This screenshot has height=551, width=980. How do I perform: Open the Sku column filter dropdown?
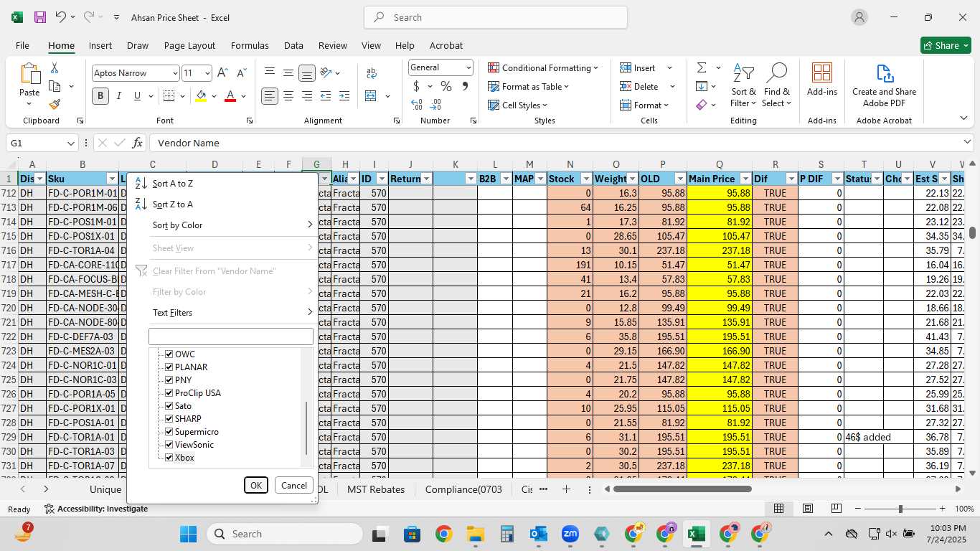coord(112,179)
